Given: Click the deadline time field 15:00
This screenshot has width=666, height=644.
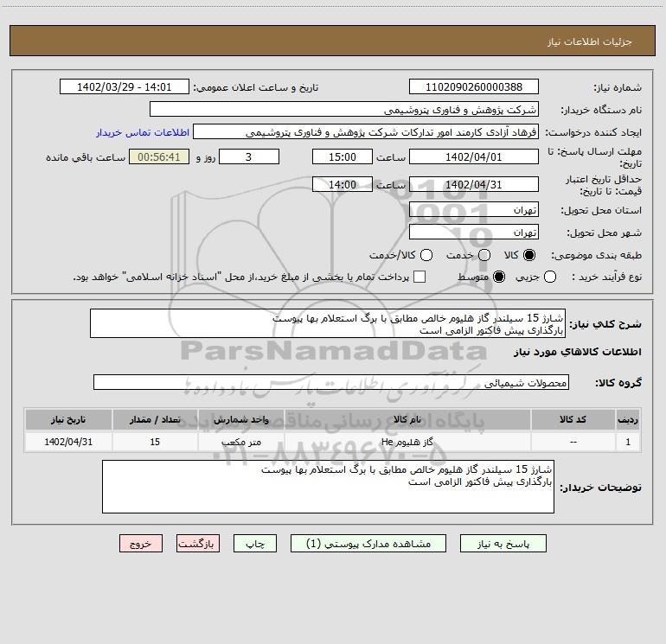Looking at the screenshot, I should click(x=343, y=156).
